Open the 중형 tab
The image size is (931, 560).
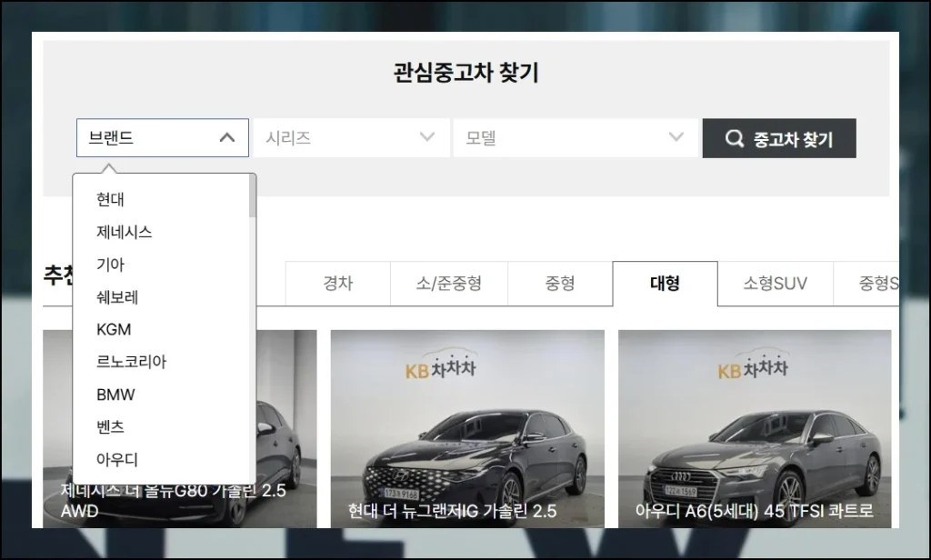tap(560, 284)
